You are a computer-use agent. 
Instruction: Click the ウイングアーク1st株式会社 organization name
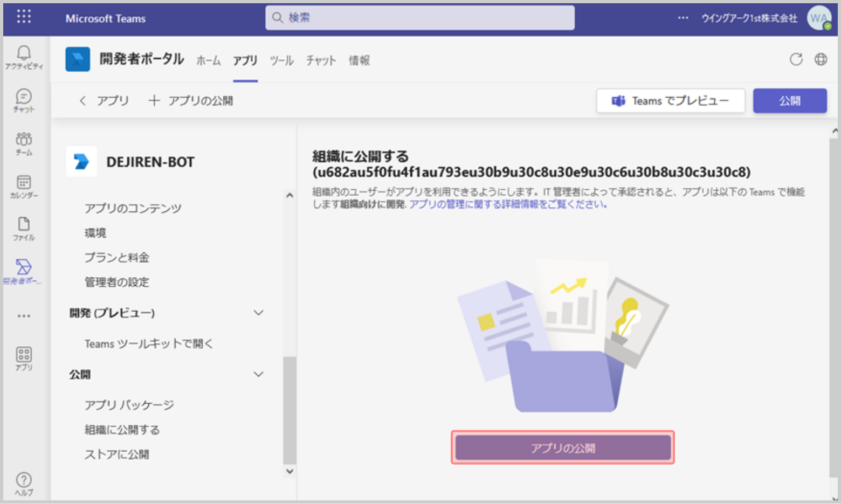click(749, 18)
